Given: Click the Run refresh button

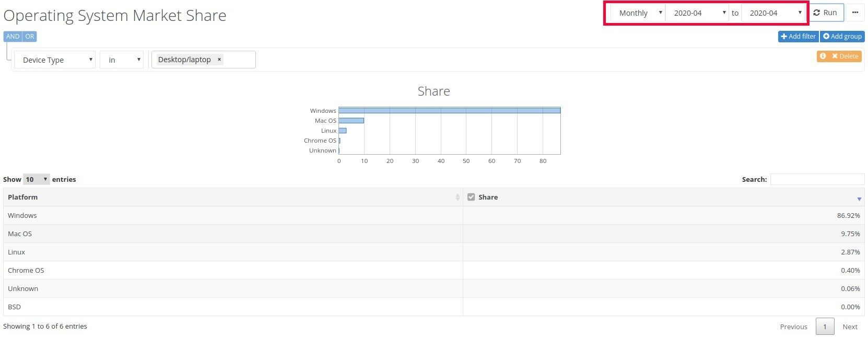Looking at the screenshot, I should (x=825, y=13).
